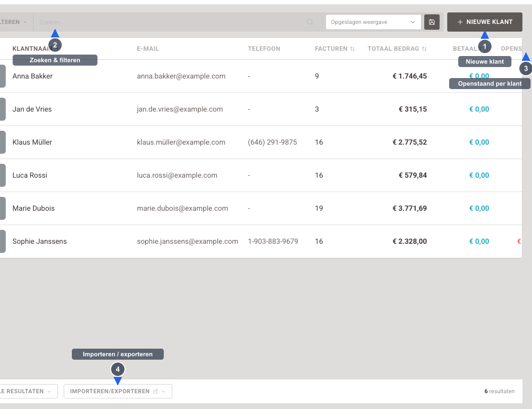Click the E-mail column header
Image resolution: width=532 pixels, height=409 pixels.
(148, 48)
